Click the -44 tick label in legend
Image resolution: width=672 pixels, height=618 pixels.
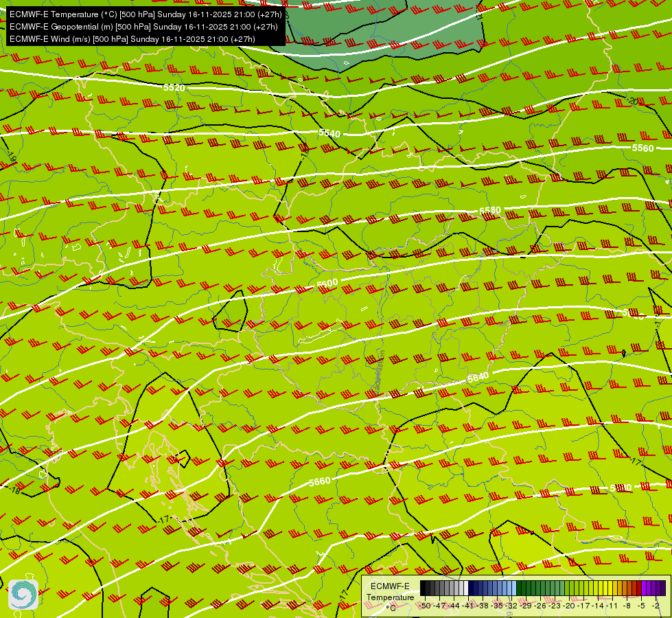(x=454, y=606)
